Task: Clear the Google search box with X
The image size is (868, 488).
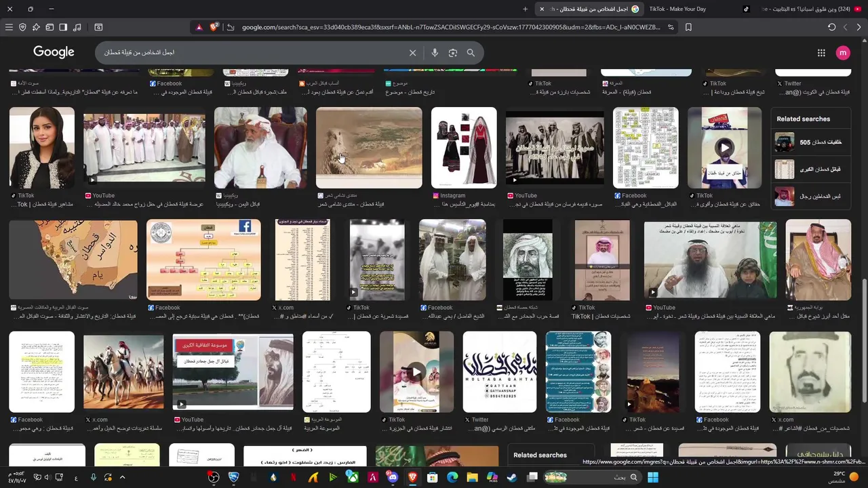Action: pos(412,53)
